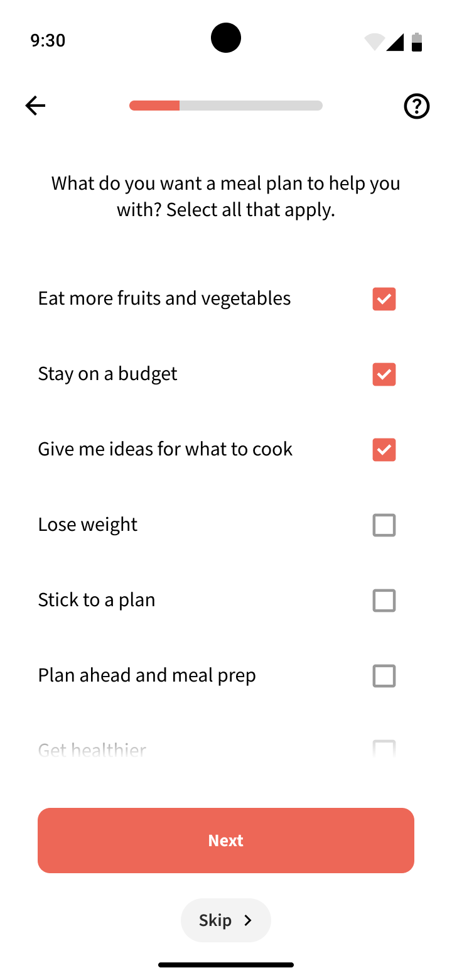The height and width of the screenshot is (980, 452).
Task: Uncheck the Stay on a budget checkbox
Action: (384, 374)
